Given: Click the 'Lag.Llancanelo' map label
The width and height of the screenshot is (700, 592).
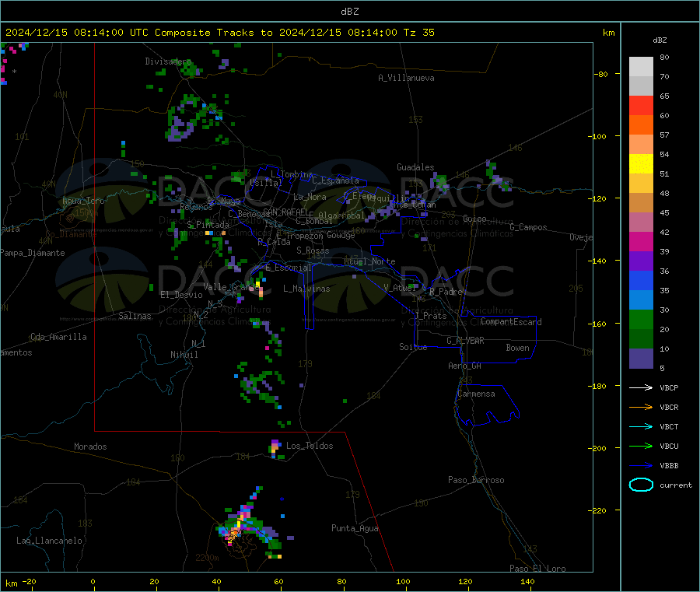Looking at the screenshot, I should coord(49,541).
